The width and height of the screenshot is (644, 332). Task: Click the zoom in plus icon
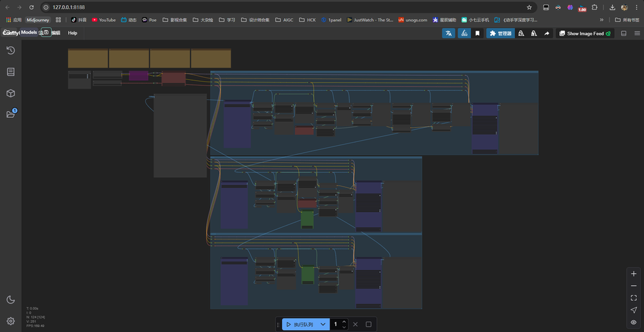coord(634,274)
